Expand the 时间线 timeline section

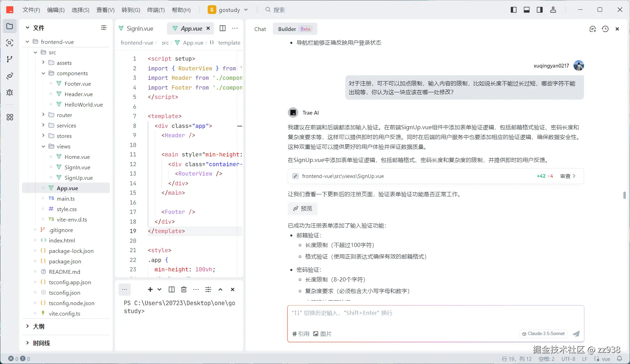click(x=28, y=343)
